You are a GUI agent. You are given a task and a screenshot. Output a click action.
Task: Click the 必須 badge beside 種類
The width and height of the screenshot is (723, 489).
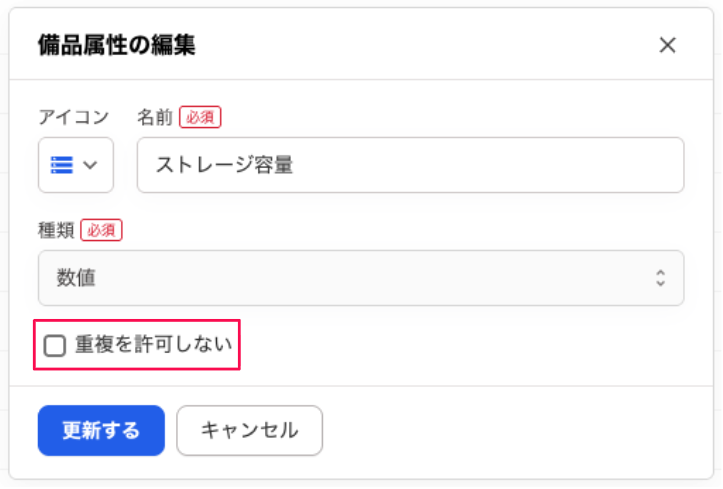101,230
